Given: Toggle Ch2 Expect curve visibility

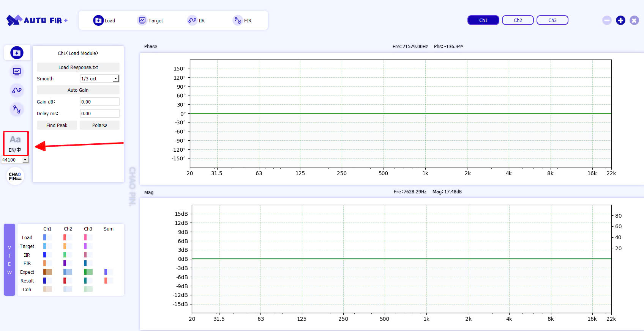Looking at the screenshot, I should click(68, 272).
